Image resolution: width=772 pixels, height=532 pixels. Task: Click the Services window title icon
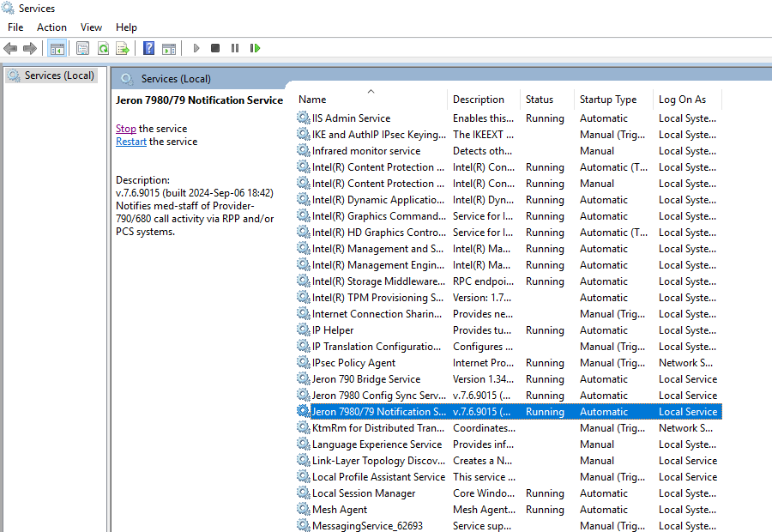coord(8,8)
